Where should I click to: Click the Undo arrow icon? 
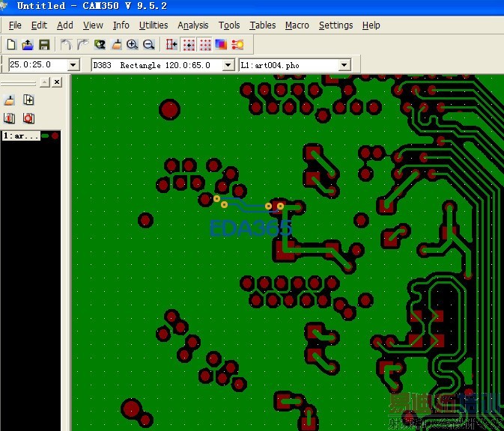pos(66,44)
